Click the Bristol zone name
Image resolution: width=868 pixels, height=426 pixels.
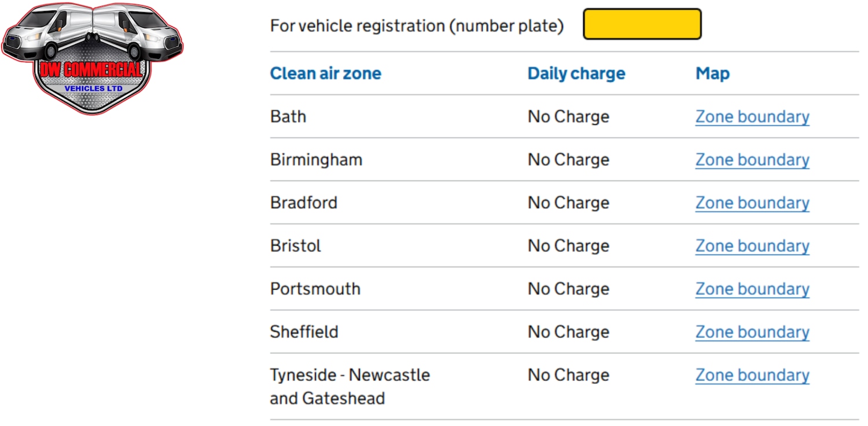click(x=295, y=246)
